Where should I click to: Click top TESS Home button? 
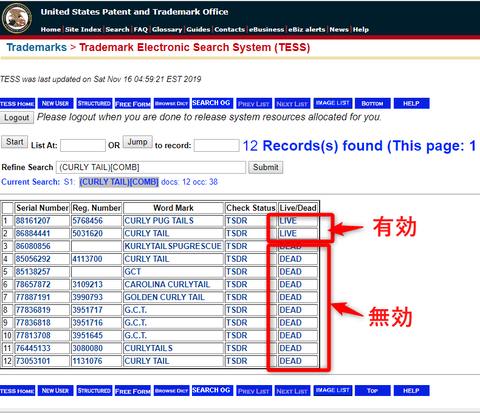(x=17, y=104)
